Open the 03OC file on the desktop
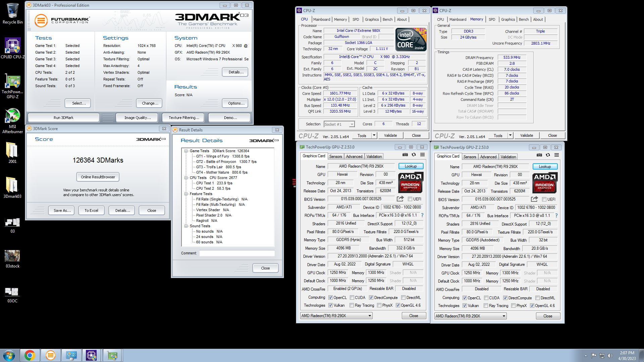Screen dimensions: 644x362 (x=12, y=295)
